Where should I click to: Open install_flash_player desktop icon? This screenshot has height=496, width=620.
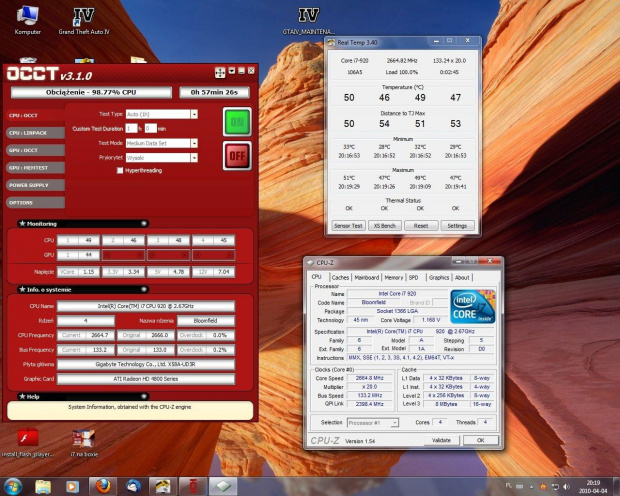coord(27,443)
